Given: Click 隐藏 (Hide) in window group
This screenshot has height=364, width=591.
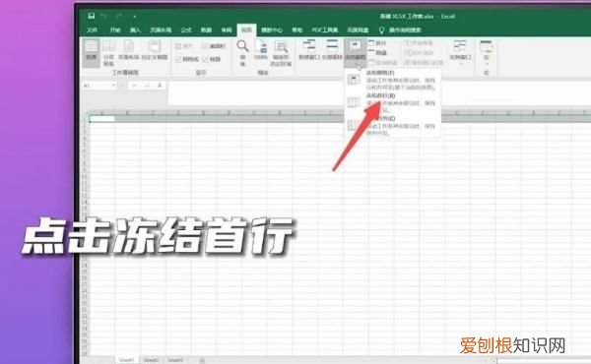Looking at the screenshot, I should coord(377,53).
